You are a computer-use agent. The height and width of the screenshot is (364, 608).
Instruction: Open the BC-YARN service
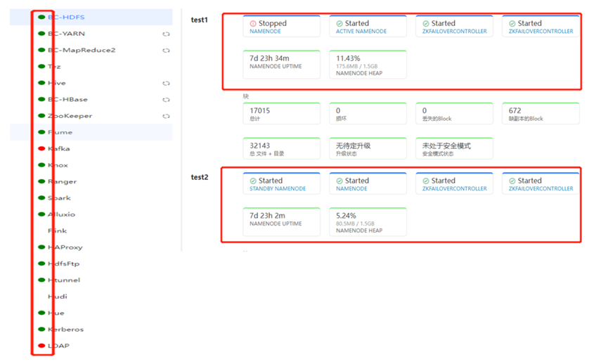click(66, 34)
